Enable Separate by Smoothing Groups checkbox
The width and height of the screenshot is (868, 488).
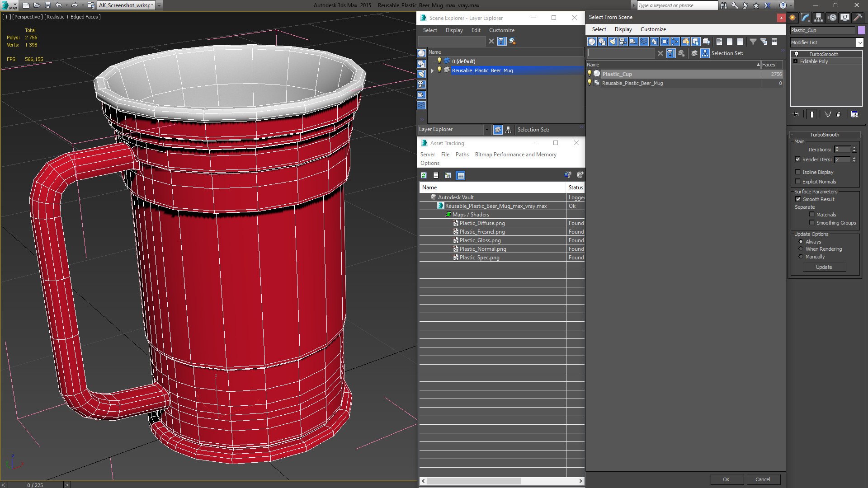pos(811,223)
